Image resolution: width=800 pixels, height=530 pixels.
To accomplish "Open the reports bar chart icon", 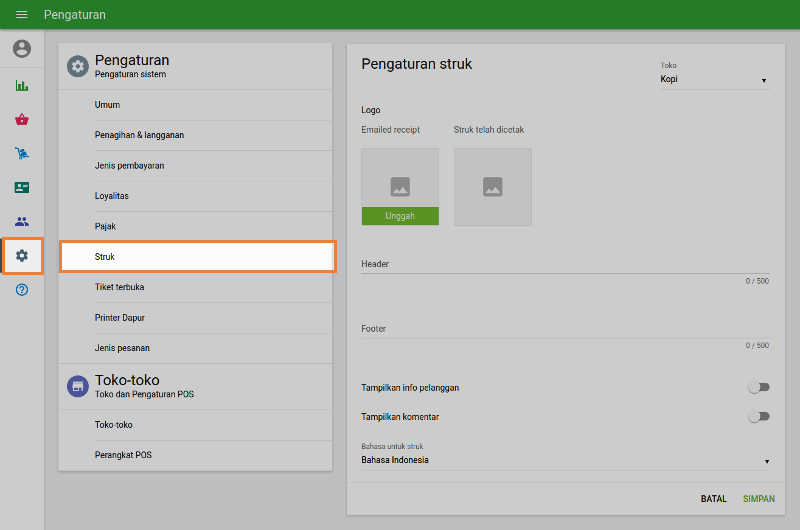I will pyautogui.click(x=22, y=86).
